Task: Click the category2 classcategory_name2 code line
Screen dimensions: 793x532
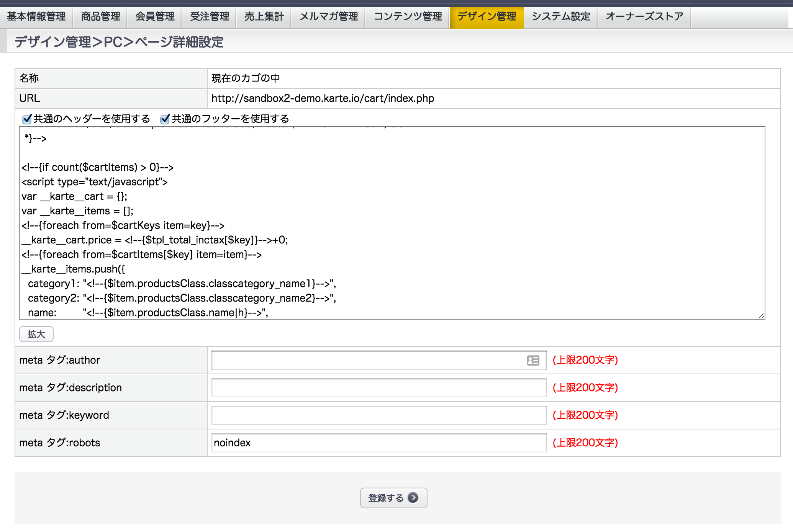Action: 182,299
